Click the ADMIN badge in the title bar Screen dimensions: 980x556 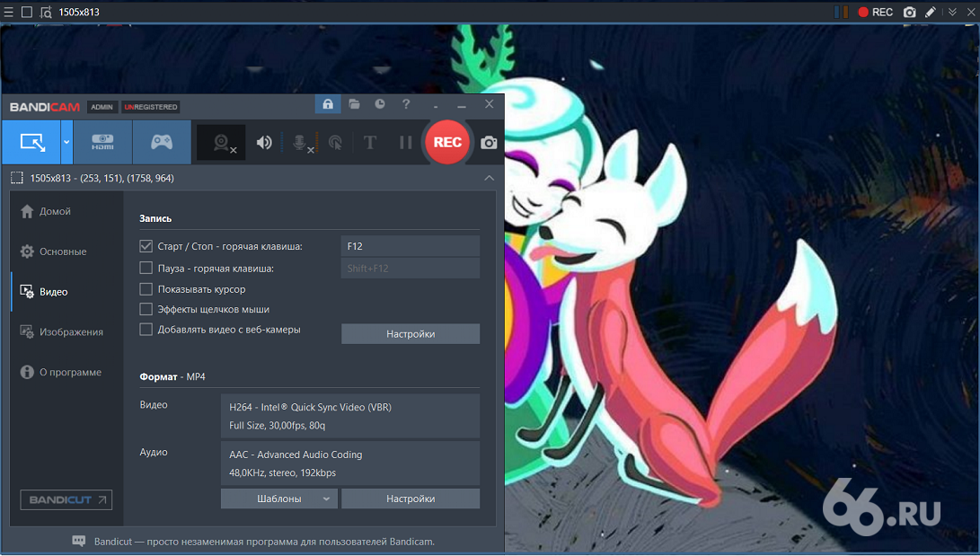click(x=102, y=107)
